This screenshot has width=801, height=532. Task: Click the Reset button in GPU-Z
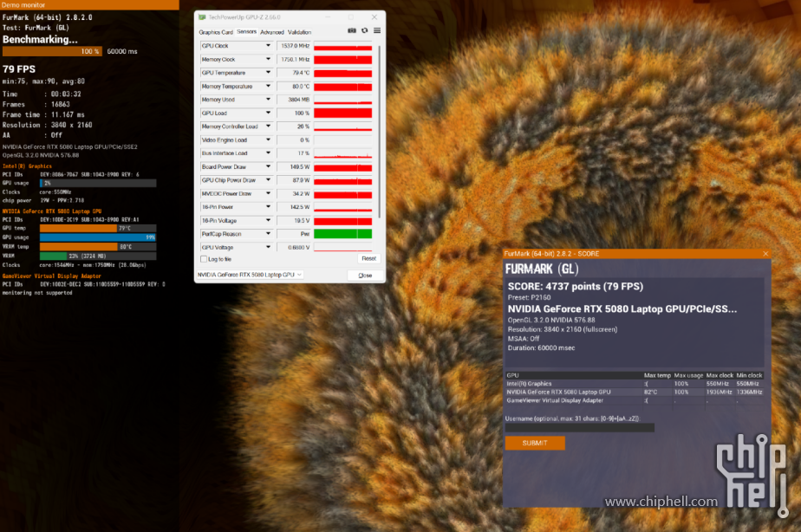click(x=368, y=258)
